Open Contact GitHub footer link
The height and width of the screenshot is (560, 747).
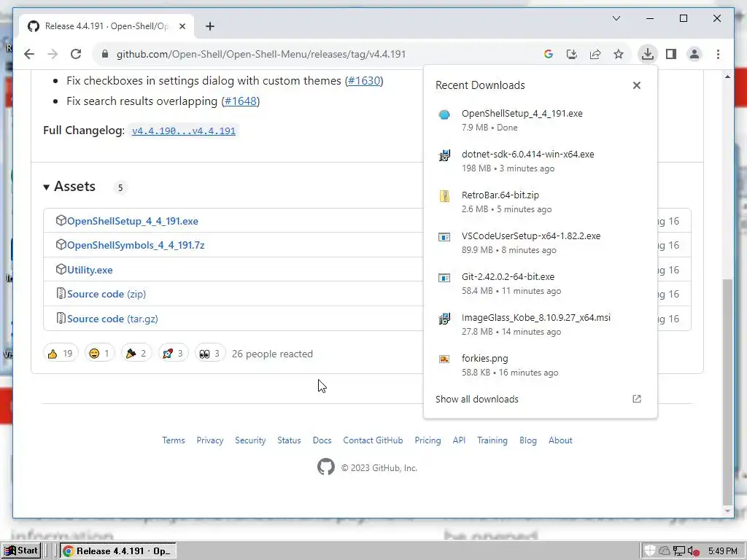pos(373,440)
